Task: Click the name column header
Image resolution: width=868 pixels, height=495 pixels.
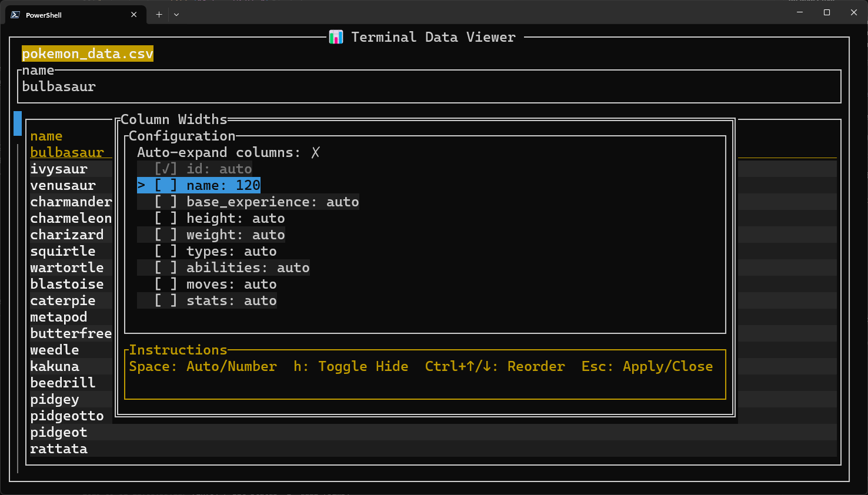Action: pos(46,136)
